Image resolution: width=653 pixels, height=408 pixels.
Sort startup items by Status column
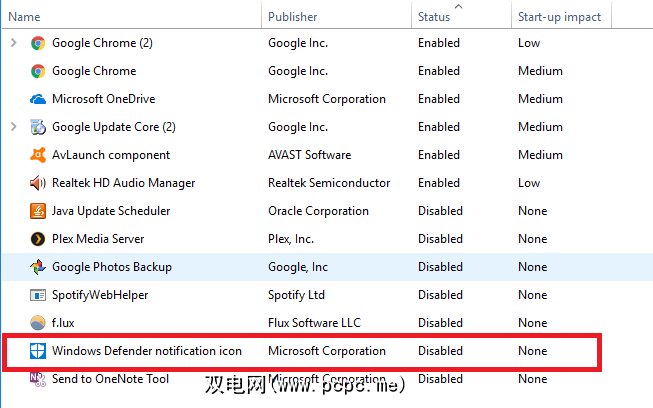click(x=435, y=17)
